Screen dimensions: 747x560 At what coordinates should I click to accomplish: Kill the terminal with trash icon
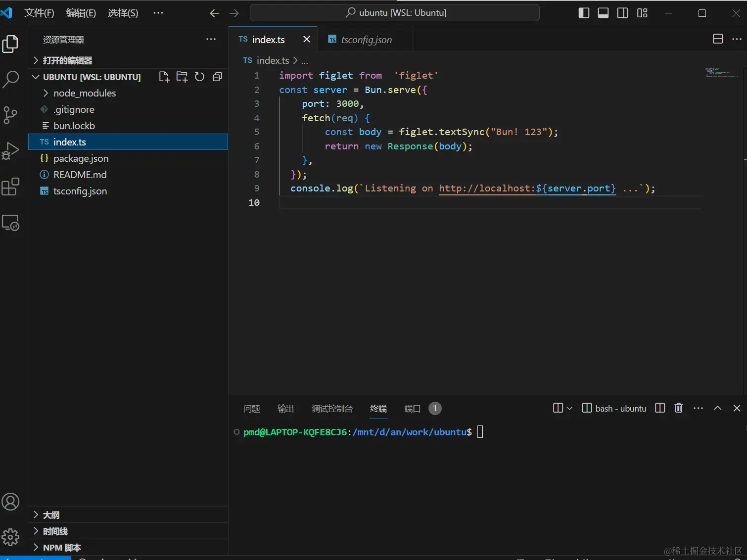(679, 408)
